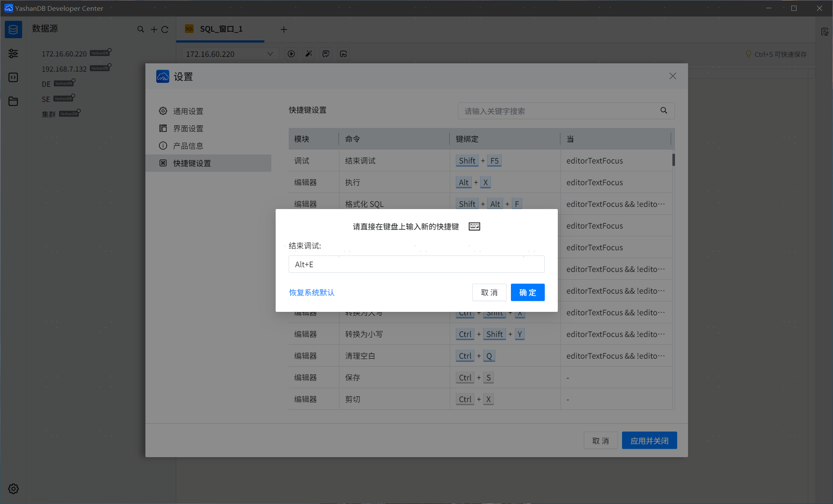Expand the 172.16.60.220 connection dropdown
This screenshot has width=833, height=504.
[270, 54]
